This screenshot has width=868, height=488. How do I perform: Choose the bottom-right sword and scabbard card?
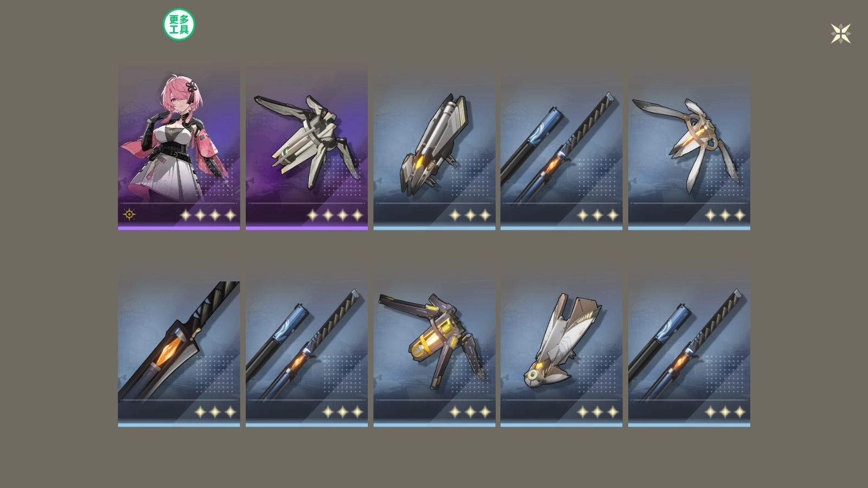click(689, 344)
